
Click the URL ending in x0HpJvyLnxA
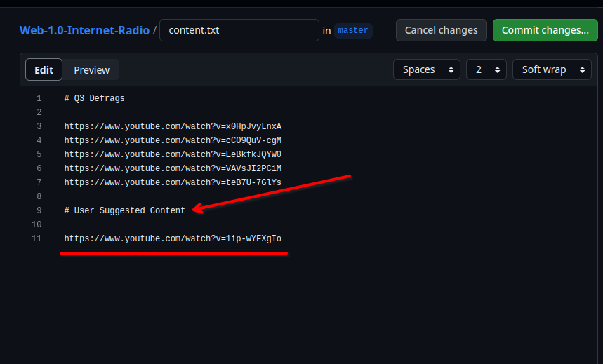[x=173, y=126]
